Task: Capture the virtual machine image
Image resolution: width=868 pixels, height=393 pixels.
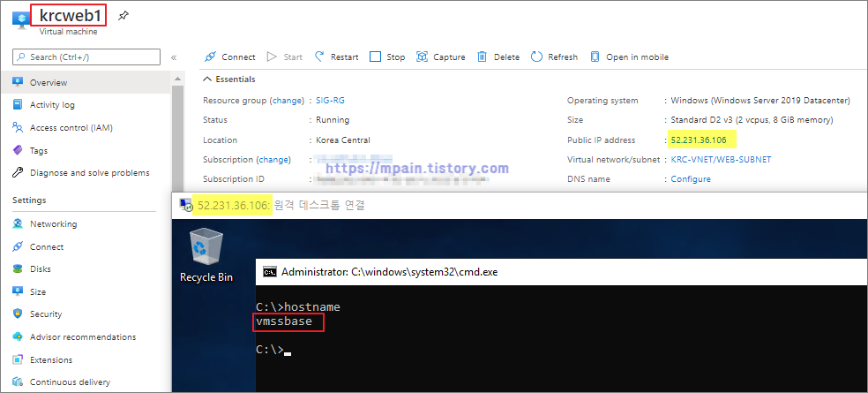Action: 441,57
